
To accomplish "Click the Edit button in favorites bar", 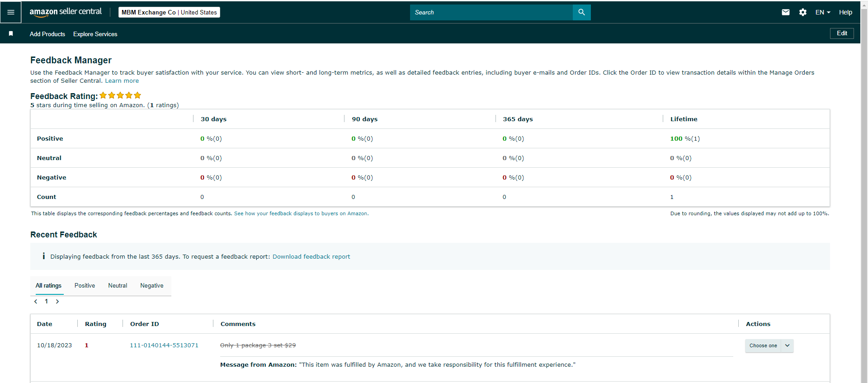I will coord(842,33).
